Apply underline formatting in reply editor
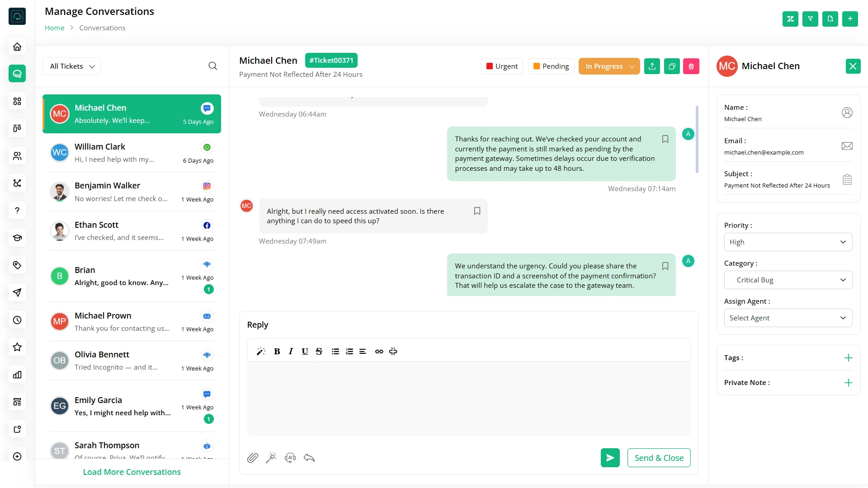This screenshot has width=868, height=488. (x=305, y=352)
